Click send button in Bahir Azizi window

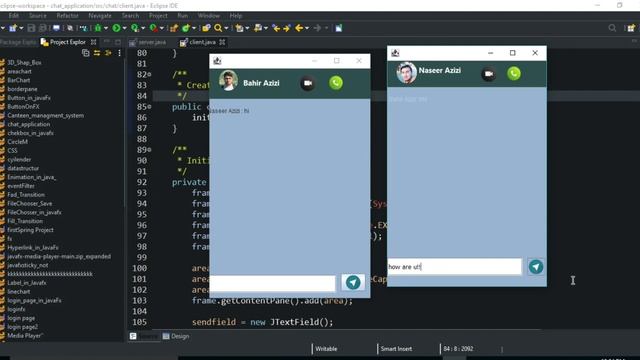point(353,282)
